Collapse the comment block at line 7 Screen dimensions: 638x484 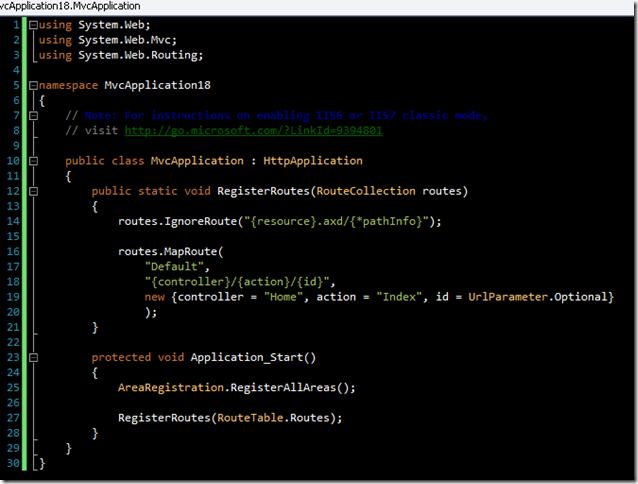pos(33,116)
